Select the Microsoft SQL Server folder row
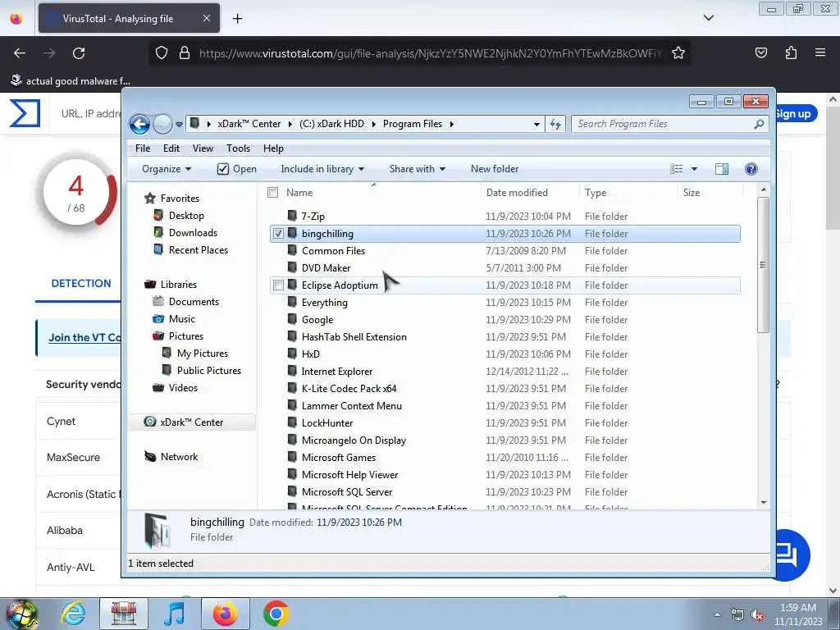Viewport: 840px width, 630px height. (505, 492)
